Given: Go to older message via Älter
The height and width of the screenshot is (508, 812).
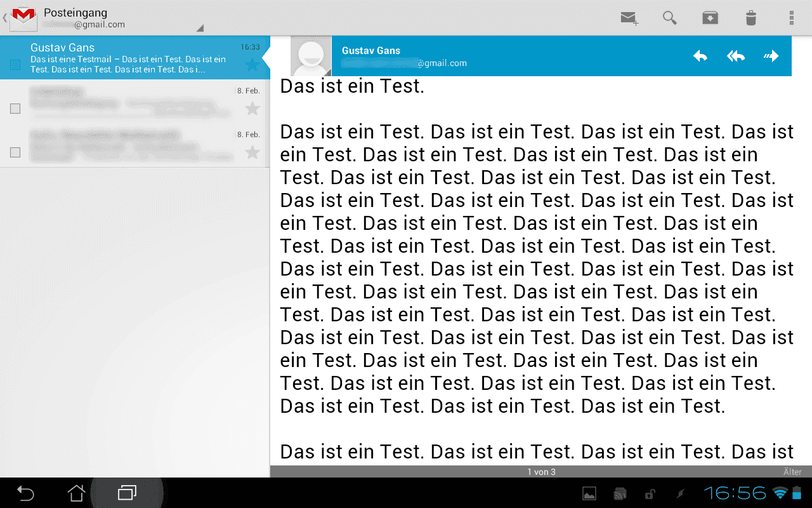Looking at the screenshot, I should 792,472.
